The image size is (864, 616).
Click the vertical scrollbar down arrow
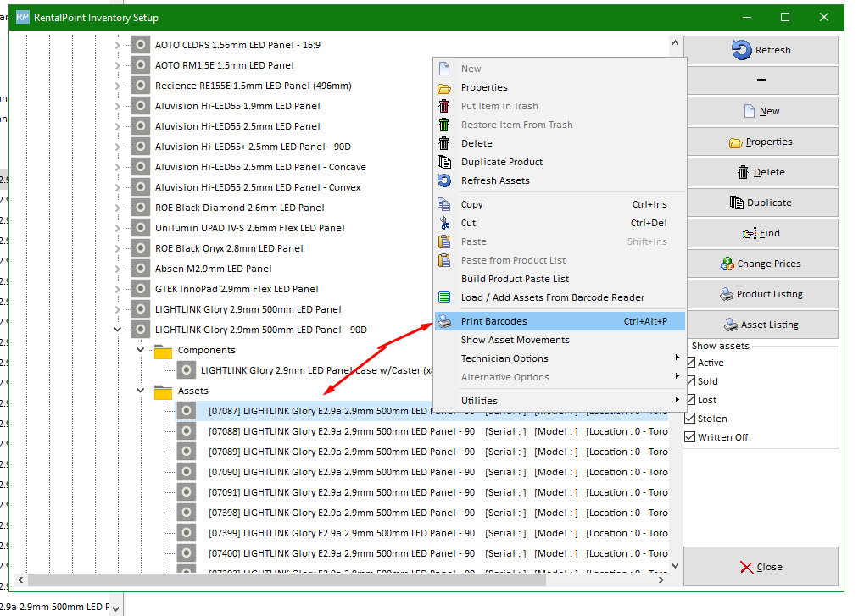(676, 565)
